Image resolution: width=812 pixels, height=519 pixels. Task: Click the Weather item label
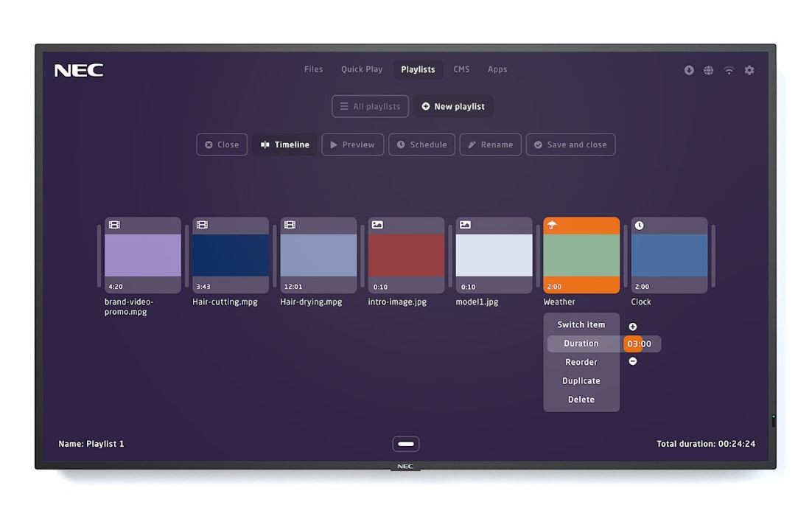(559, 302)
